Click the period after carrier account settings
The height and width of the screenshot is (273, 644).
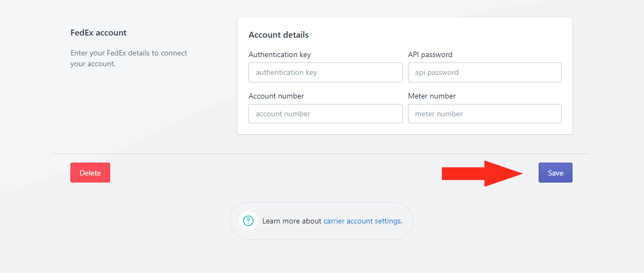click(x=401, y=222)
